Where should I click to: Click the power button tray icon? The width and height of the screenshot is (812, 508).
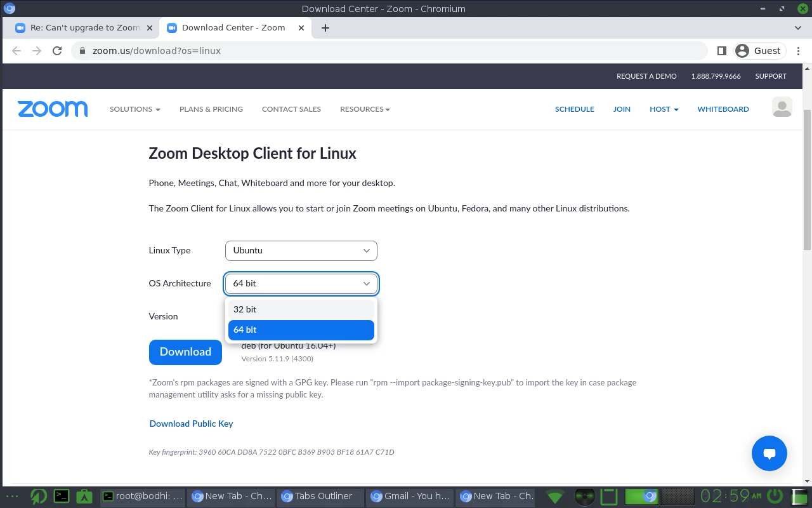(775, 496)
